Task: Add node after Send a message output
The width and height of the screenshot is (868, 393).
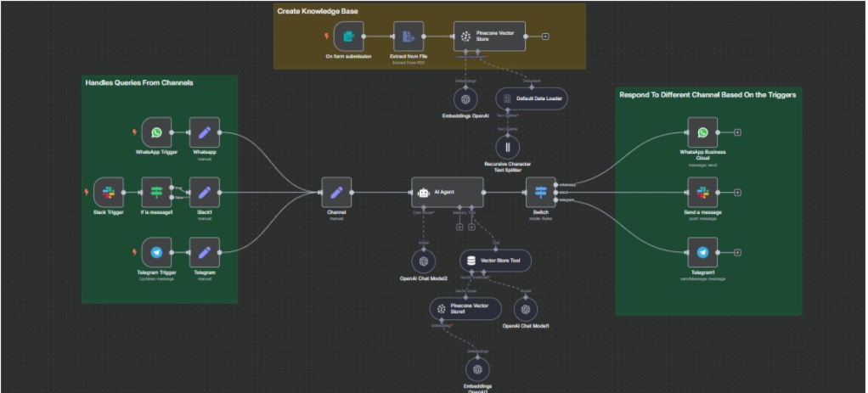Action: [x=738, y=192]
